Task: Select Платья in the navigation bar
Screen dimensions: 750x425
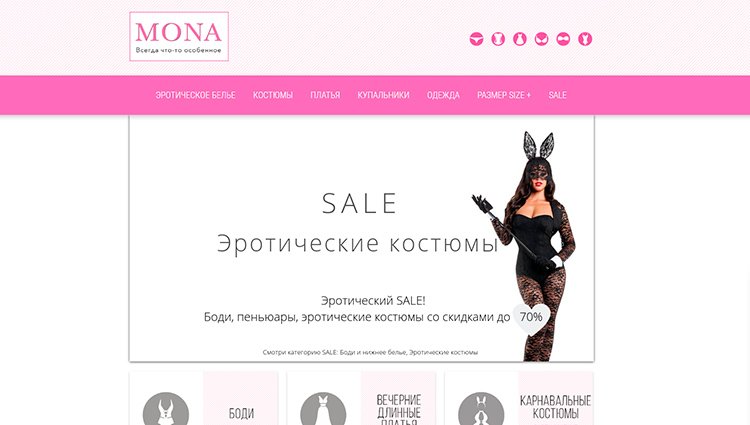Action: click(x=325, y=95)
